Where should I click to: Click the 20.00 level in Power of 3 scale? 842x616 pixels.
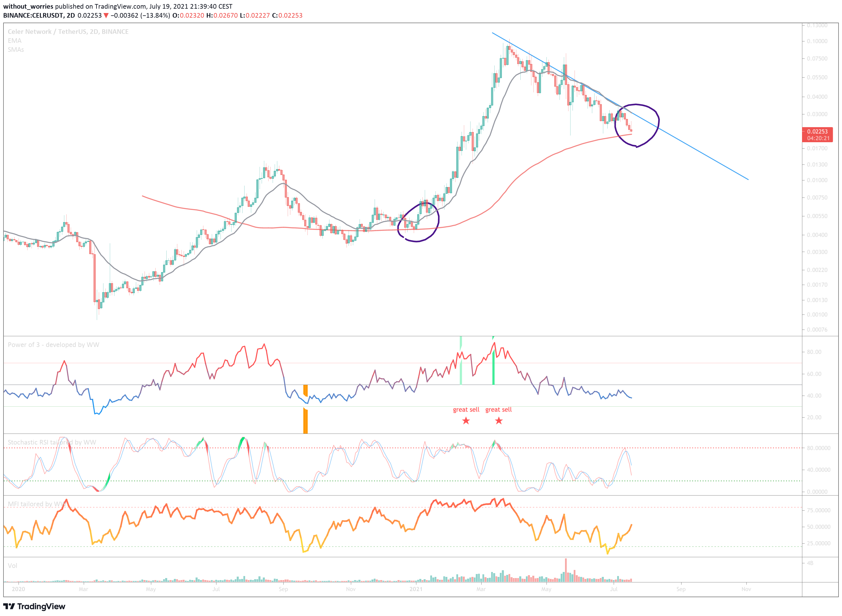coord(814,417)
